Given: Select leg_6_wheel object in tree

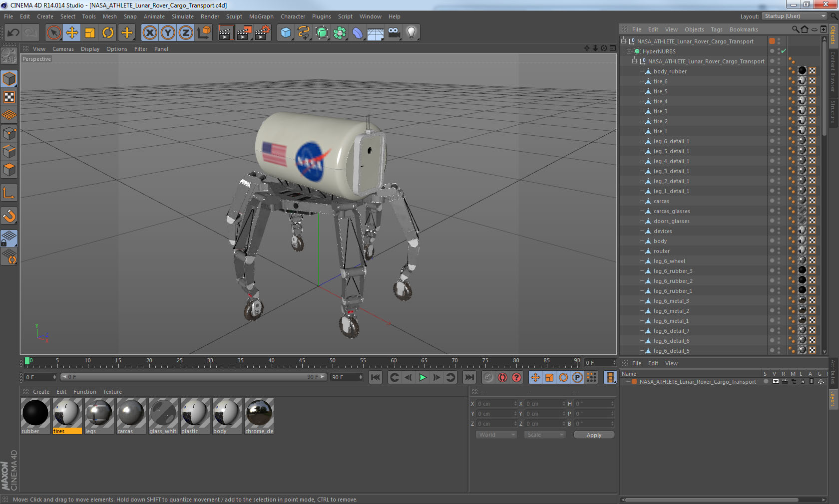Looking at the screenshot, I should (669, 261).
